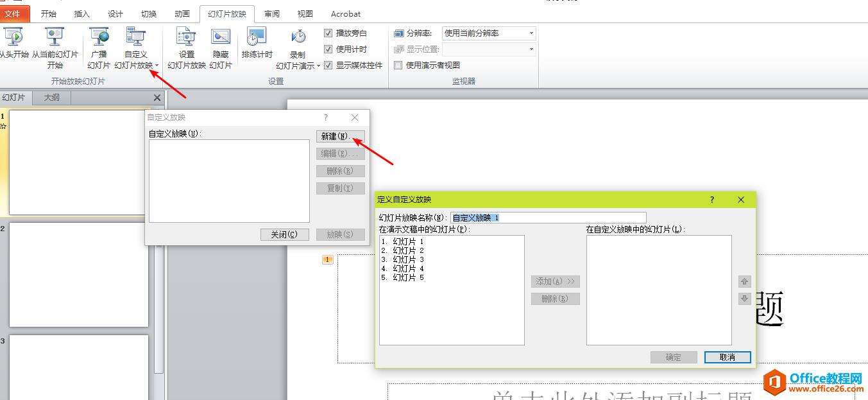Click help icon in 自定义放映 dialog
This screenshot has width=868, height=400.
tap(326, 117)
